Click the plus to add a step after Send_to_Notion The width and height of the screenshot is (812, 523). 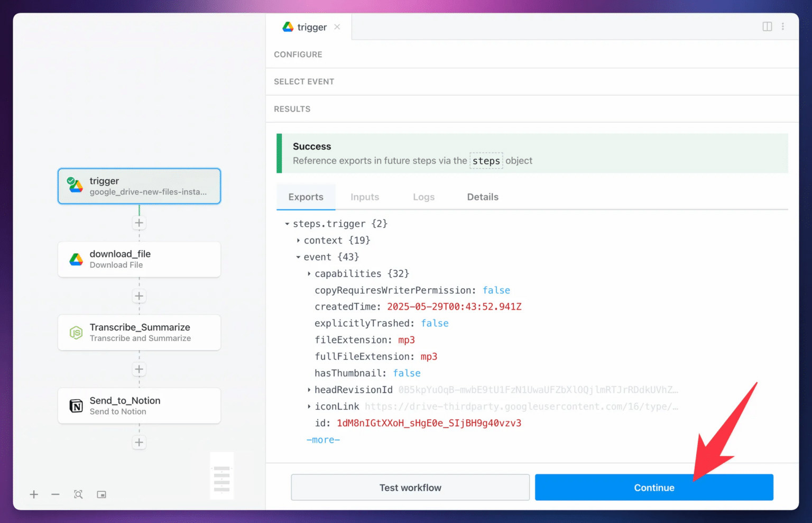[139, 443]
